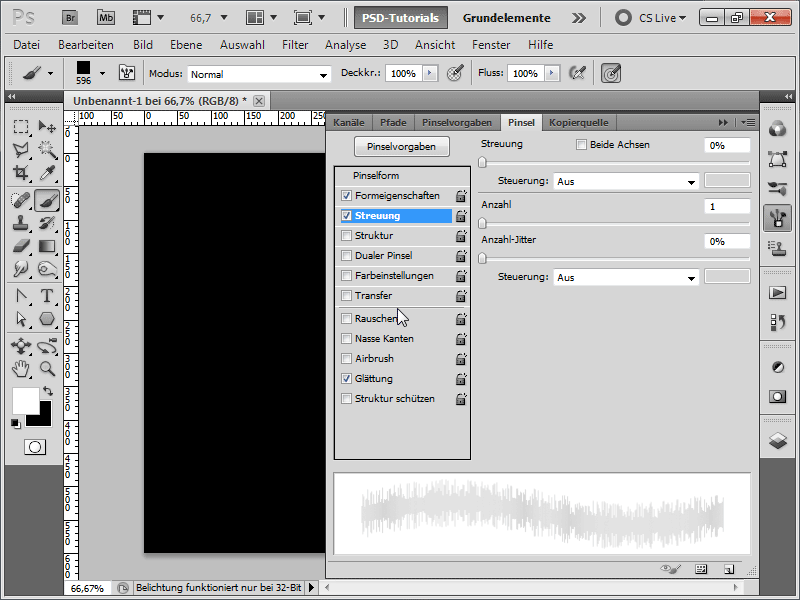This screenshot has width=800, height=600.
Task: Switch to the Kanäle tab
Action: (349, 122)
